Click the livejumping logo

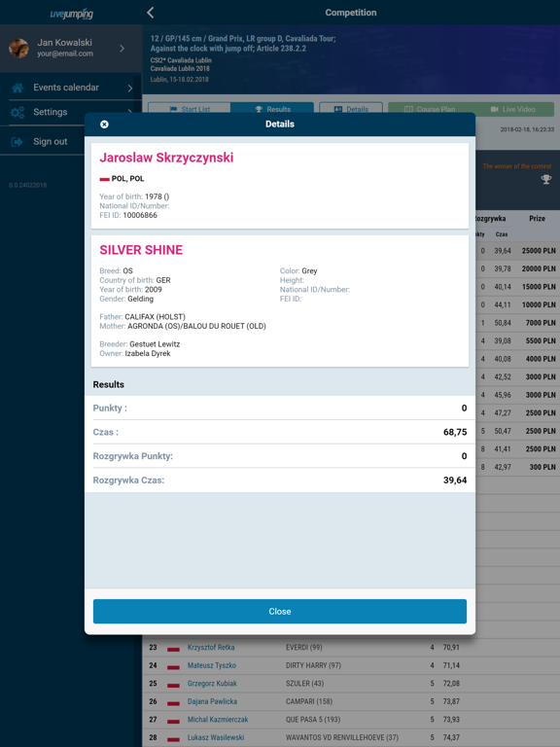click(x=71, y=14)
